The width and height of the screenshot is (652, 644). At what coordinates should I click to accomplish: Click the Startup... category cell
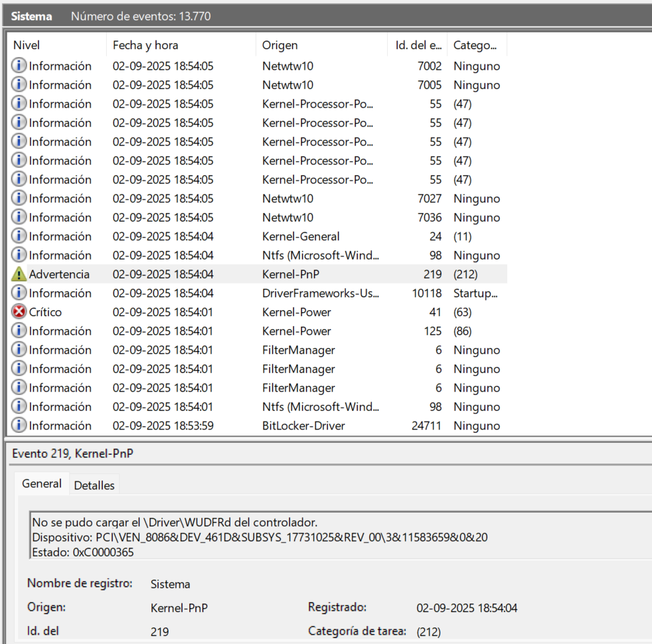point(475,293)
